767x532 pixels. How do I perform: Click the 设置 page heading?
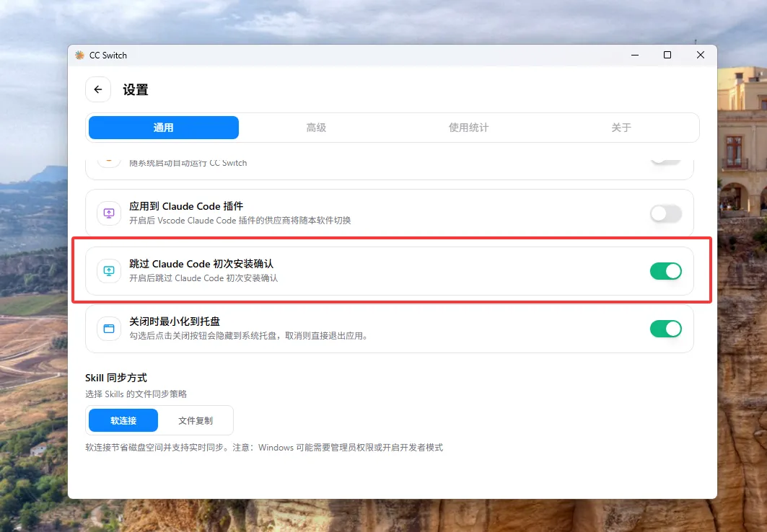point(136,90)
